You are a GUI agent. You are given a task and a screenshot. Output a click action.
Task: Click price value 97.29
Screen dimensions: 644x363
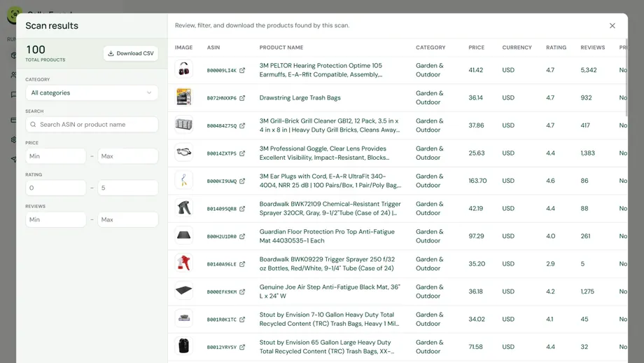click(x=476, y=236)
